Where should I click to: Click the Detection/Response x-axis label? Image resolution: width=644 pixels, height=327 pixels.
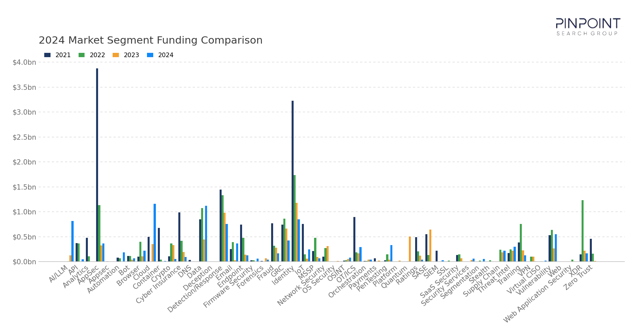(195, 289)
